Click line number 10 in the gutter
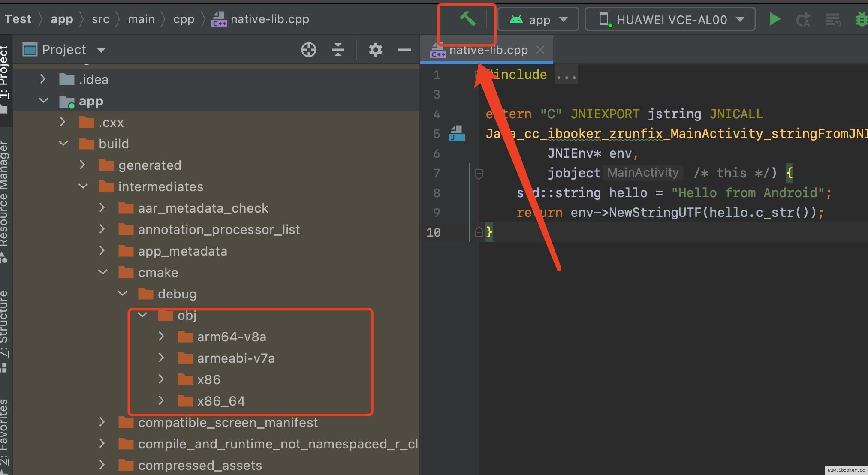This screenshot has height=475, width=868. coord(433,232)
